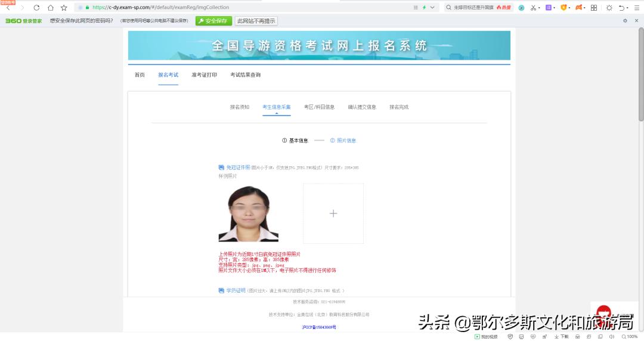Screen dimensions: 644x341
Task: Open the browser hamburger menu
Action: [x=637, y=7]
